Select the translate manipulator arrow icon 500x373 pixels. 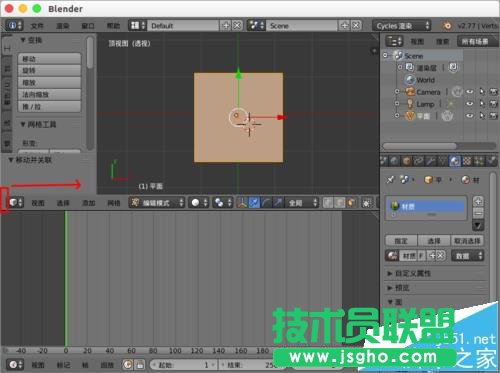[254, 202]
